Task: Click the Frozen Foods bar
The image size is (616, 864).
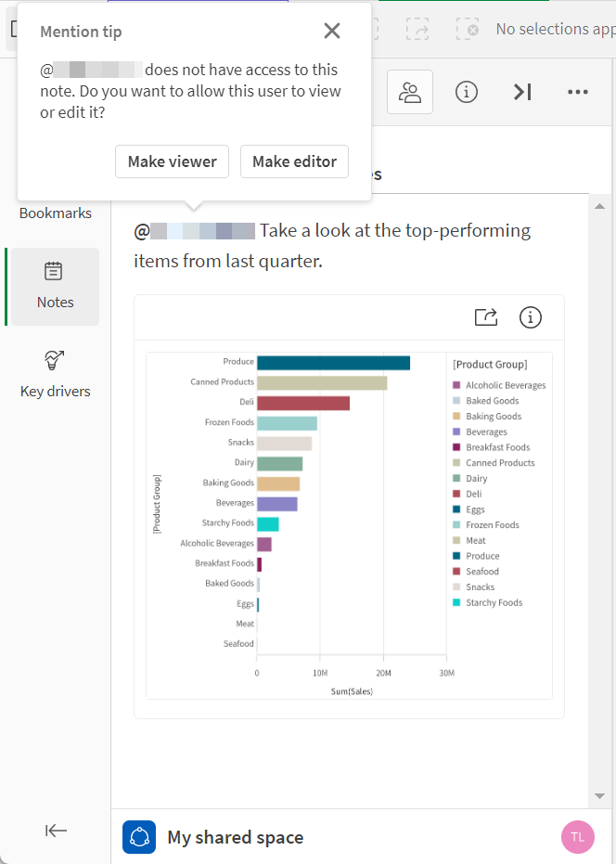Action: (287, 423)
